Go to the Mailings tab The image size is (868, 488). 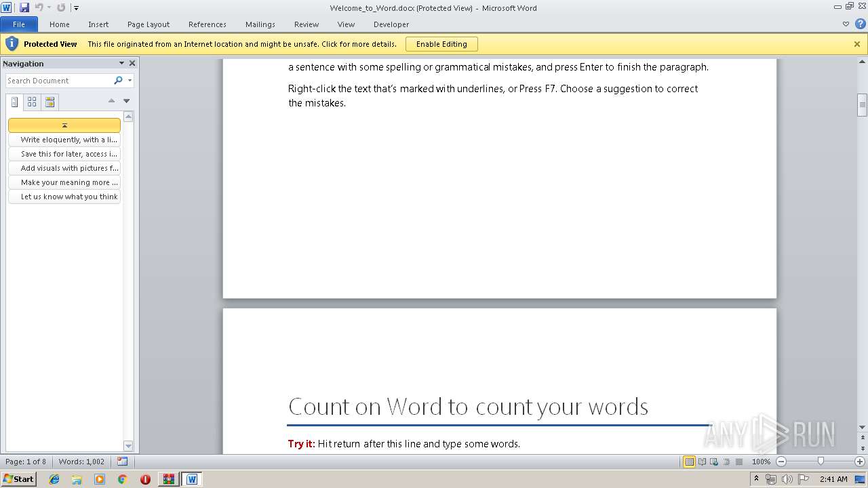(260, 24)
